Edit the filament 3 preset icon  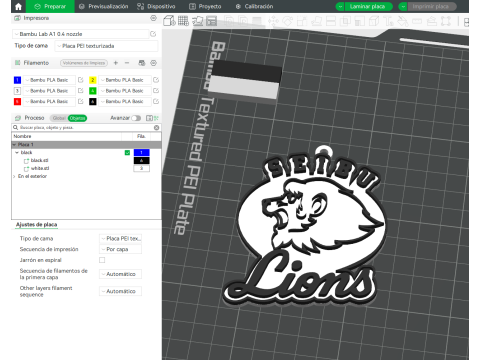tap(80, 91)
